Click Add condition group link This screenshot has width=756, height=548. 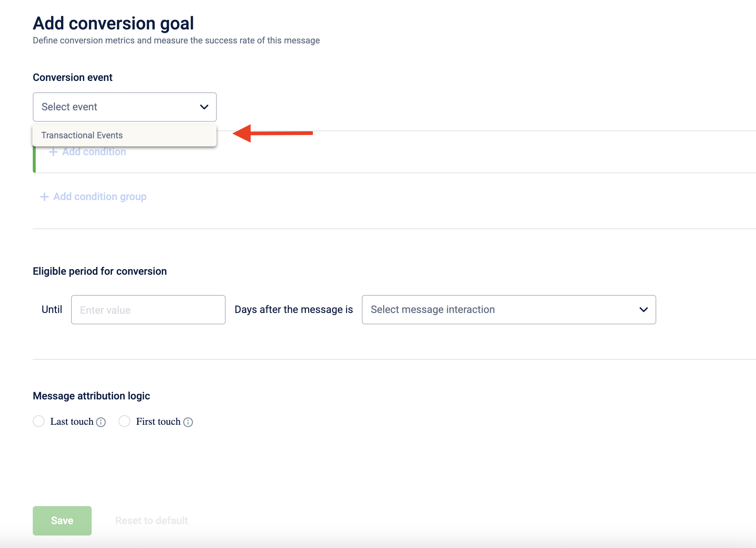(x=100, y=197)
